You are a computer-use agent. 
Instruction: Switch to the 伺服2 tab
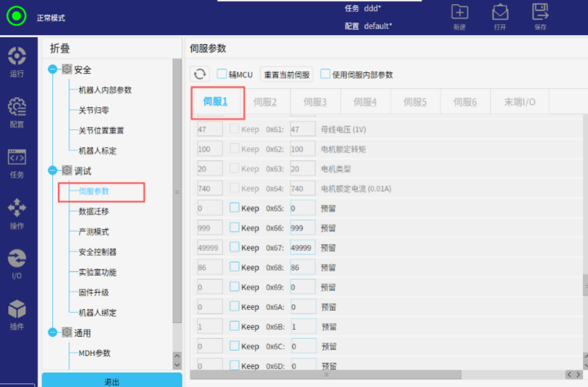tap(264, 102)
